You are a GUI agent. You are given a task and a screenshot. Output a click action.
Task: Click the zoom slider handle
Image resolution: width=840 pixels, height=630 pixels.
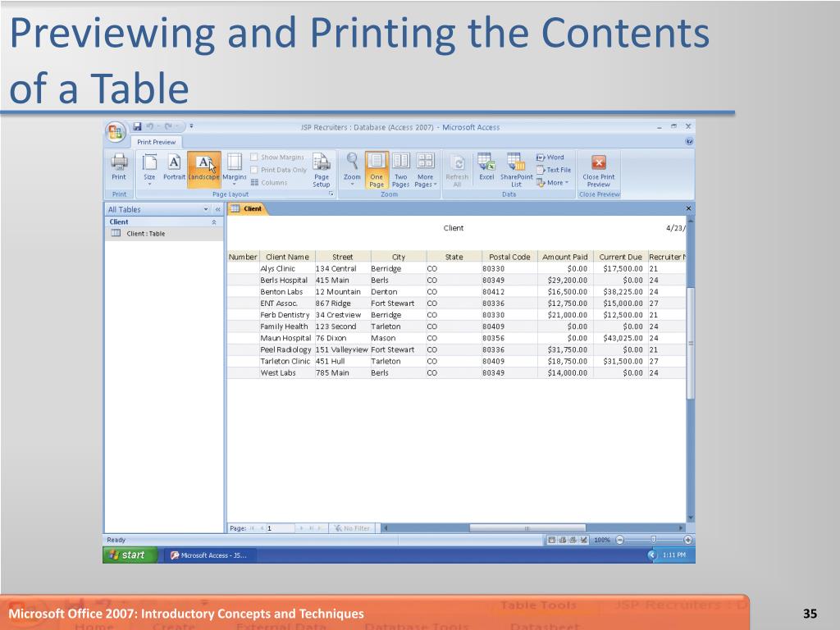pos(654,540)
